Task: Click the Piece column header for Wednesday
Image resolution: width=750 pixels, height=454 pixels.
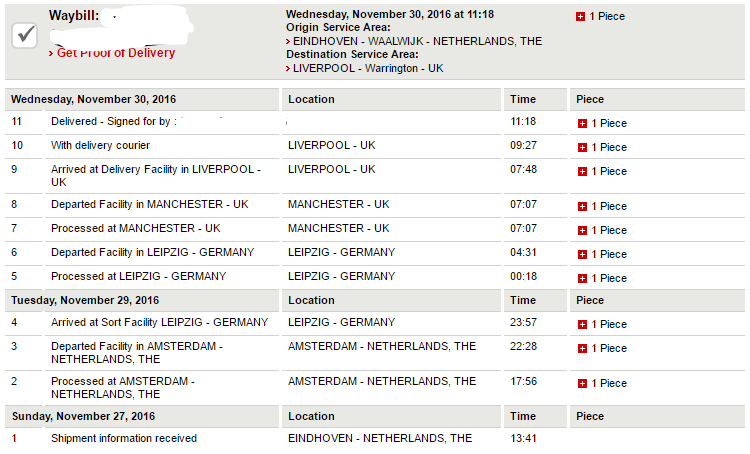Action: [590, 100]
